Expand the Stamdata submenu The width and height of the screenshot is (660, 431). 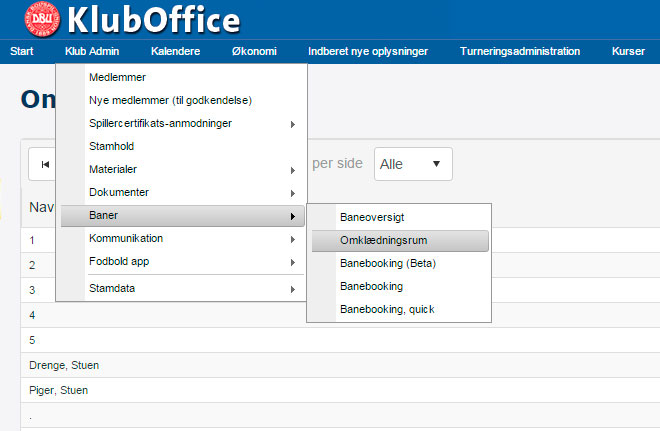point(182,288)
